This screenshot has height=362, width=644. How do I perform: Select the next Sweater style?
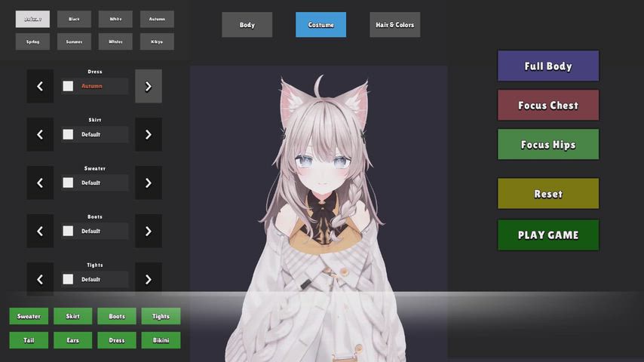click(x=149, y=183)
